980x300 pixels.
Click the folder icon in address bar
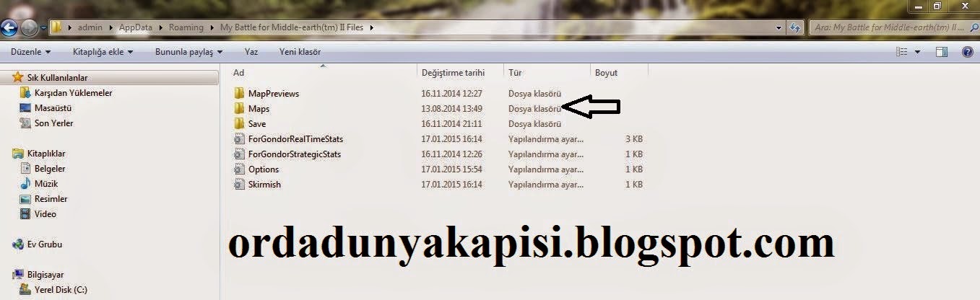56,28
